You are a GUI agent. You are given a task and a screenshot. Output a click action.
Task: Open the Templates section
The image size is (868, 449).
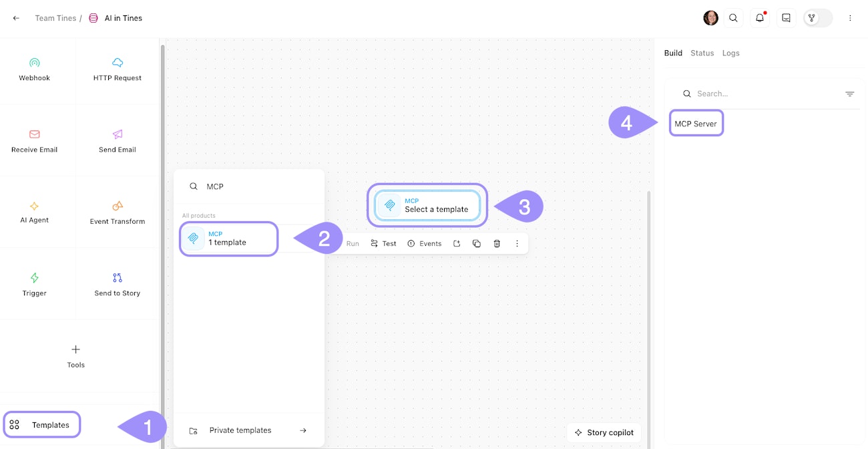(x=42, y=425)
